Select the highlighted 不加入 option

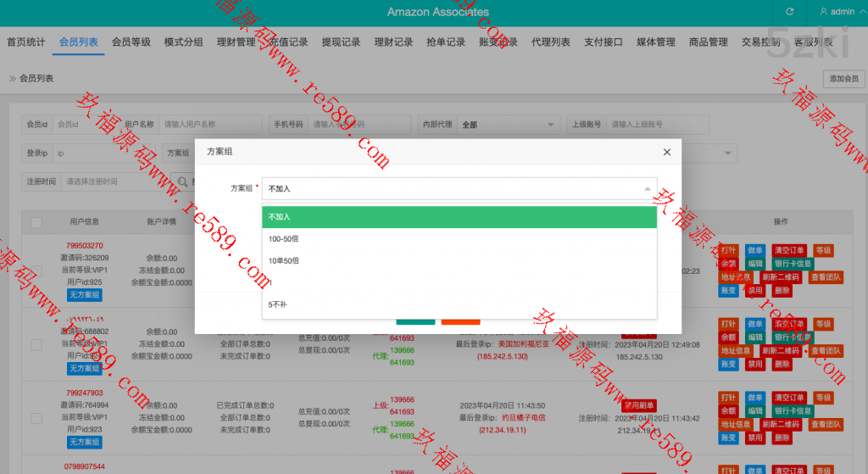click(280, 217)
